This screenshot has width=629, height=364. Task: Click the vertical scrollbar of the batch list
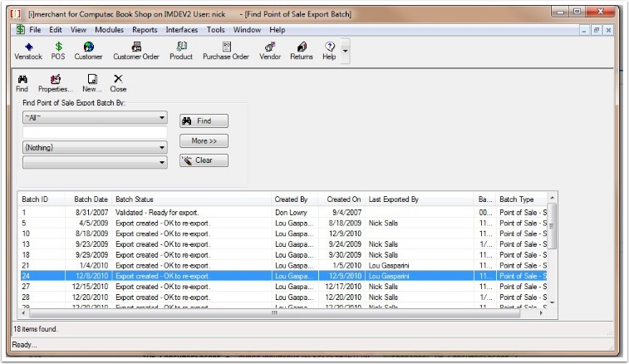[552, 225]
